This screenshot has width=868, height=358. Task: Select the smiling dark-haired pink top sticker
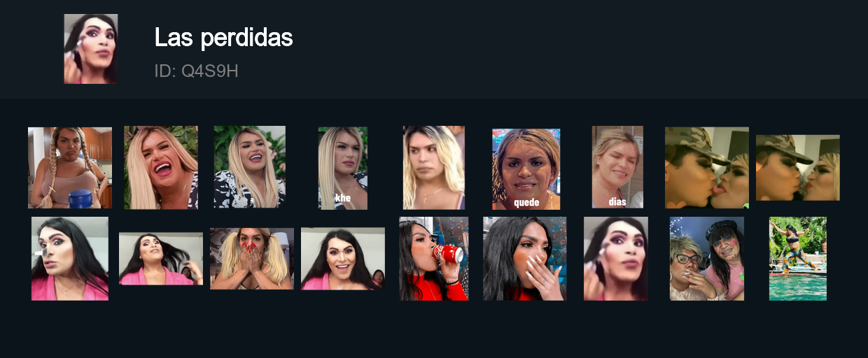343,259
